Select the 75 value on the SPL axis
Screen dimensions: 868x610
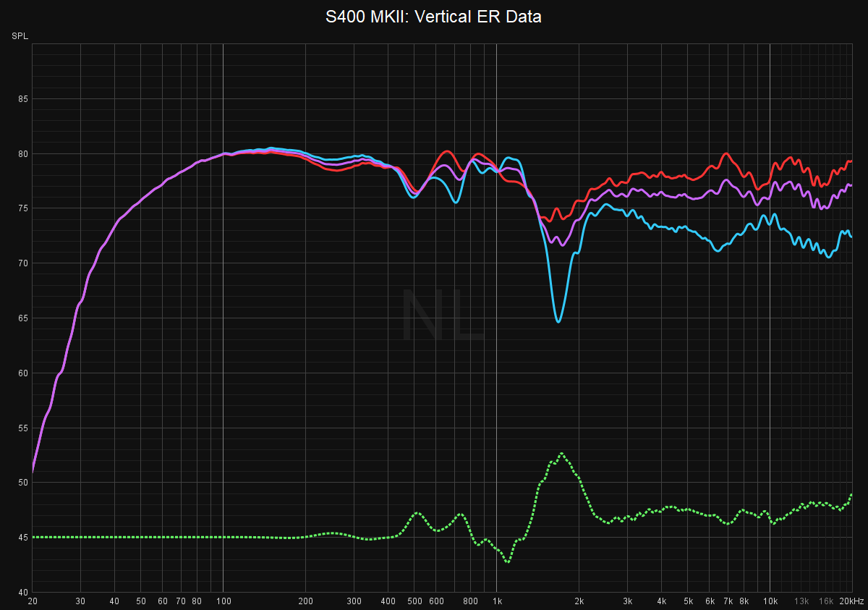pos(22,208)
